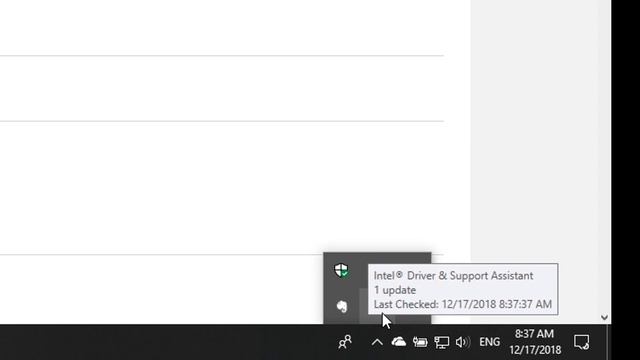Click scrollbar down arrow at window bottom
The width and height of the screenshot is (640, 360).
click(604, 318)
